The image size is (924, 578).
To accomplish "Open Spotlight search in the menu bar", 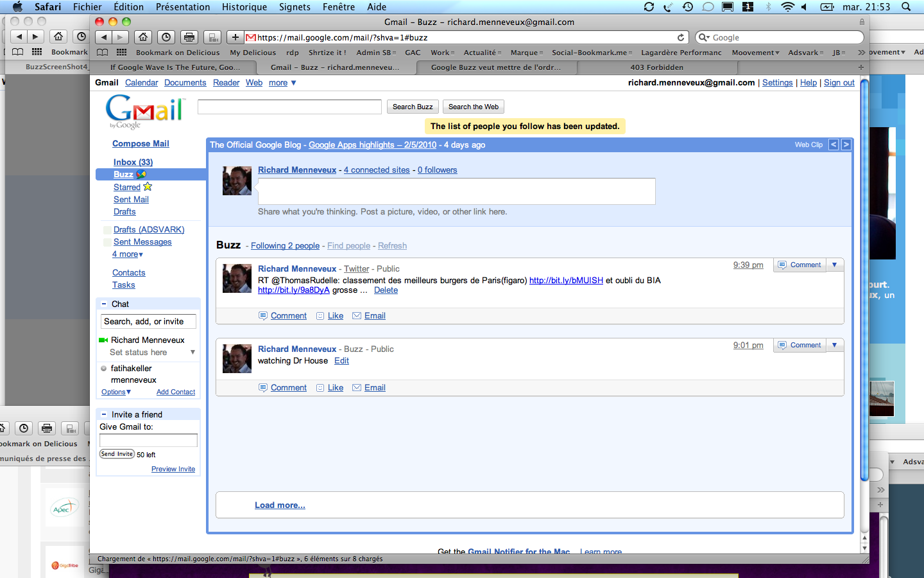I will point(906,6).
